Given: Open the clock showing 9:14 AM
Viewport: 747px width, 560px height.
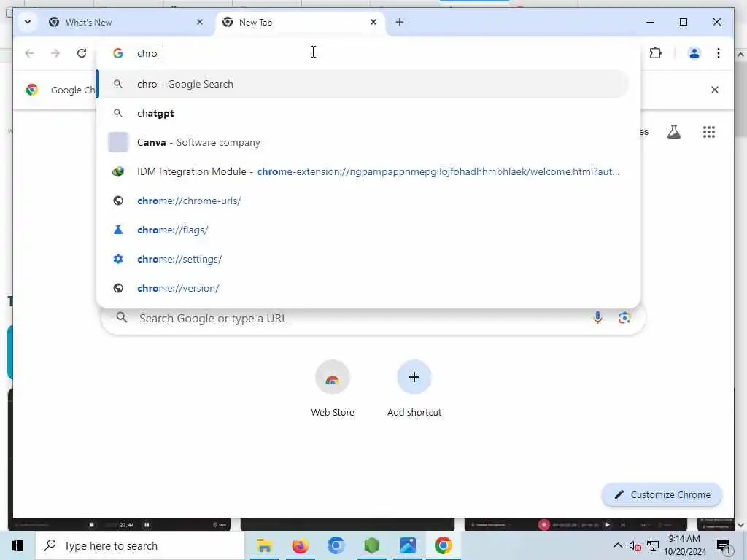Looking at the screenshot, I should pos(684,545).
